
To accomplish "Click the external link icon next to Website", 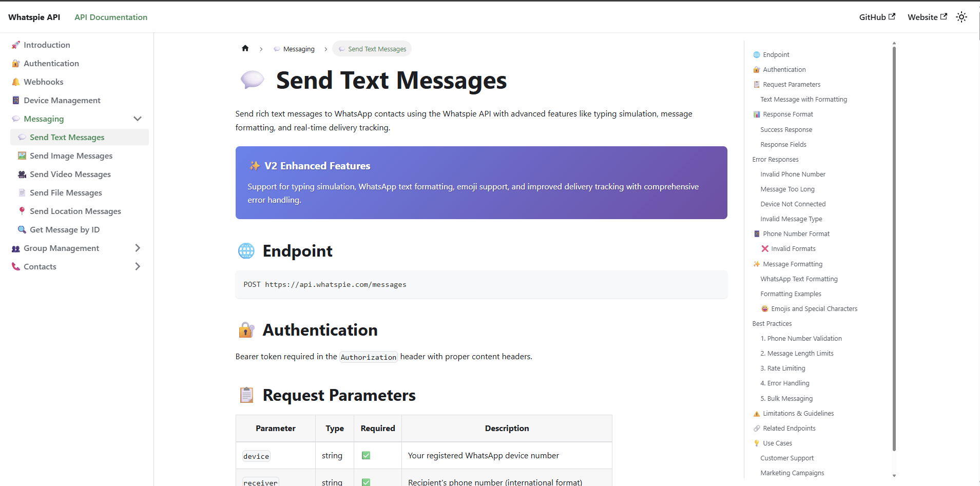I will 944,16.
